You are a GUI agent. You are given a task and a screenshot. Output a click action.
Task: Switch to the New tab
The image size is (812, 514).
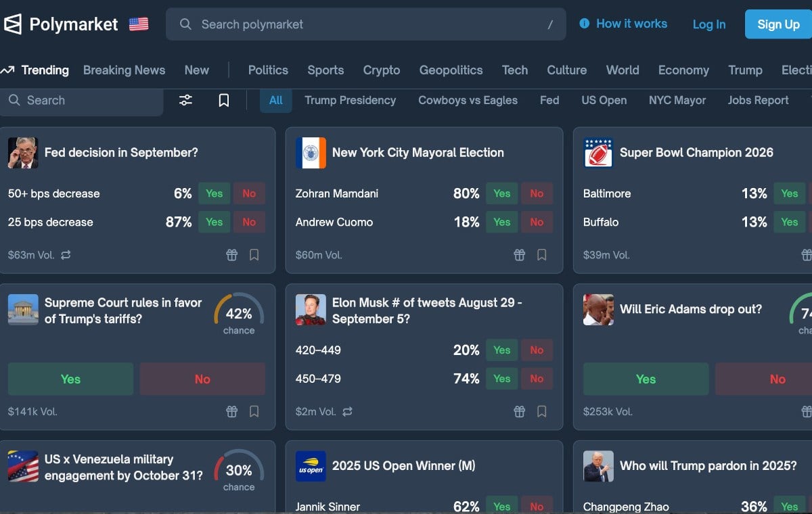point(196,70)
